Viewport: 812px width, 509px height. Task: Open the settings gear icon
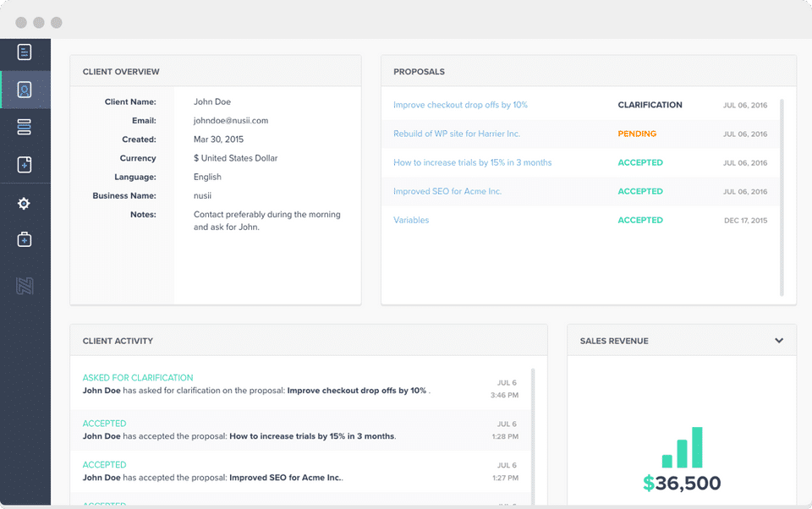(x=25, y=204)
